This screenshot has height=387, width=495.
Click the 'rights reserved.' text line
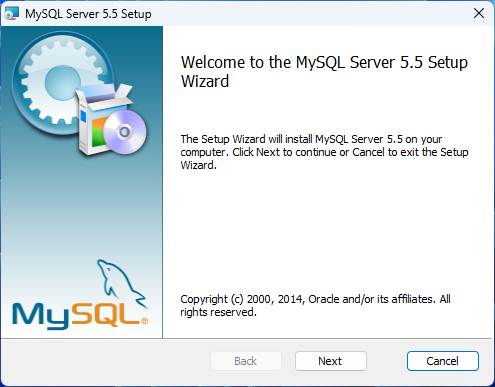tap(218, 312)
